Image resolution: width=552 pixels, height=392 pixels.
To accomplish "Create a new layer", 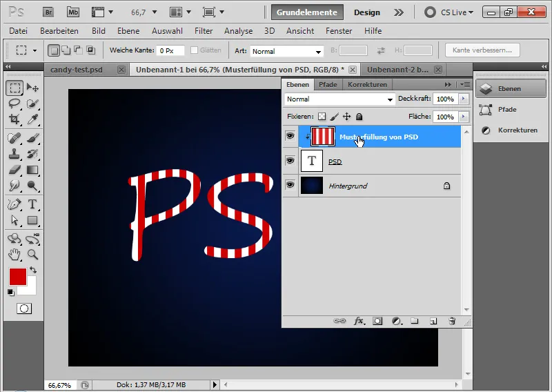I will (x=433, y=321).
